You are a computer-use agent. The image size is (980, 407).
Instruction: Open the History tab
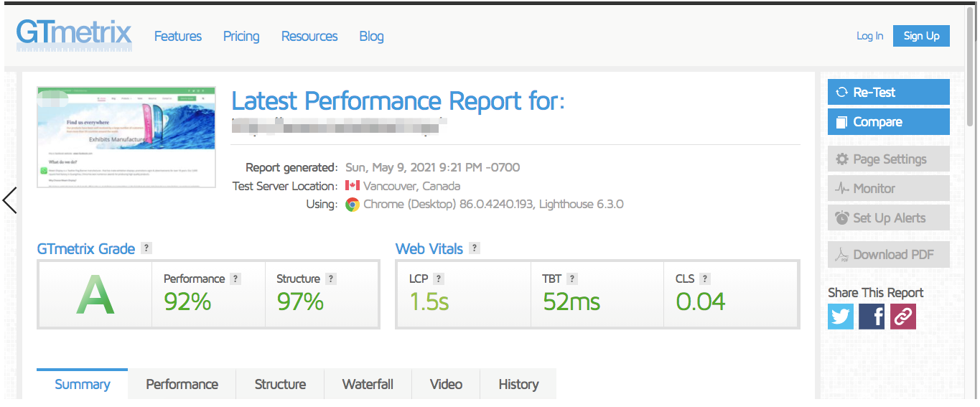pyautogui.click(x=518, y=384)
